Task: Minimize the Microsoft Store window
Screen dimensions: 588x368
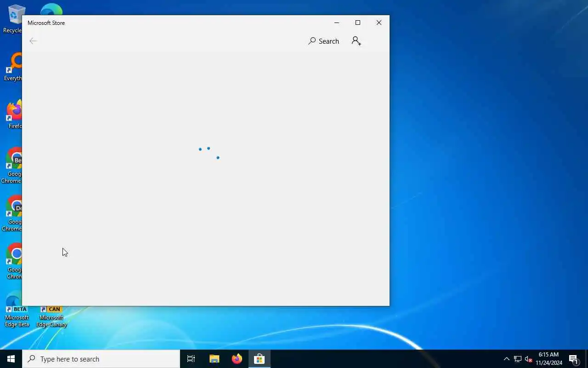Action: pos(337,23)
